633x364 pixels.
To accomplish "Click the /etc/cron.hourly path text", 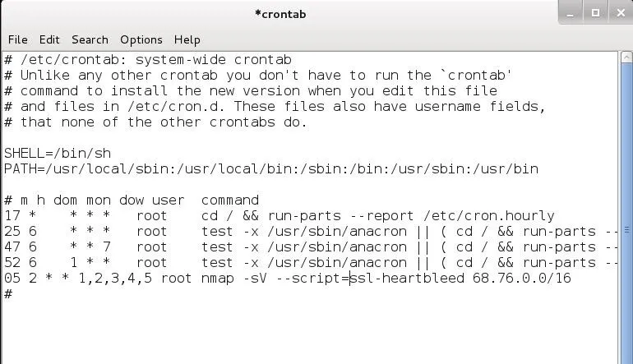I will point(489,216).
